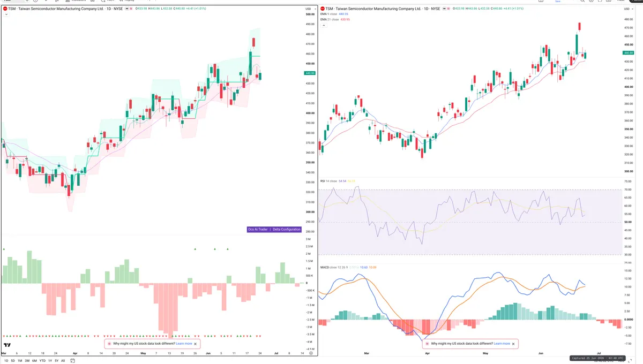Set date range to 5Y

click(56, 361)
